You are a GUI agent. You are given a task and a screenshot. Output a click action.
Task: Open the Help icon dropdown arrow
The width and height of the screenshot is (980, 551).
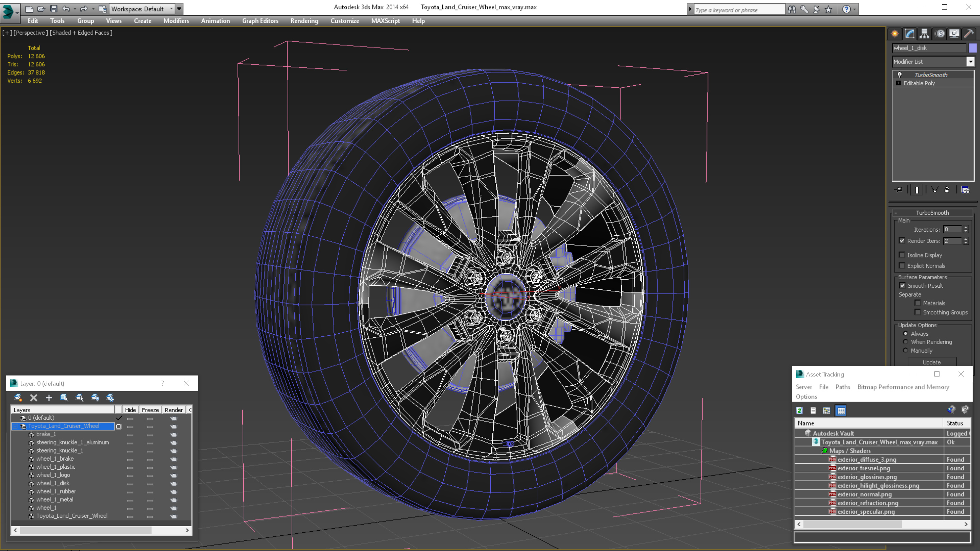854,10
